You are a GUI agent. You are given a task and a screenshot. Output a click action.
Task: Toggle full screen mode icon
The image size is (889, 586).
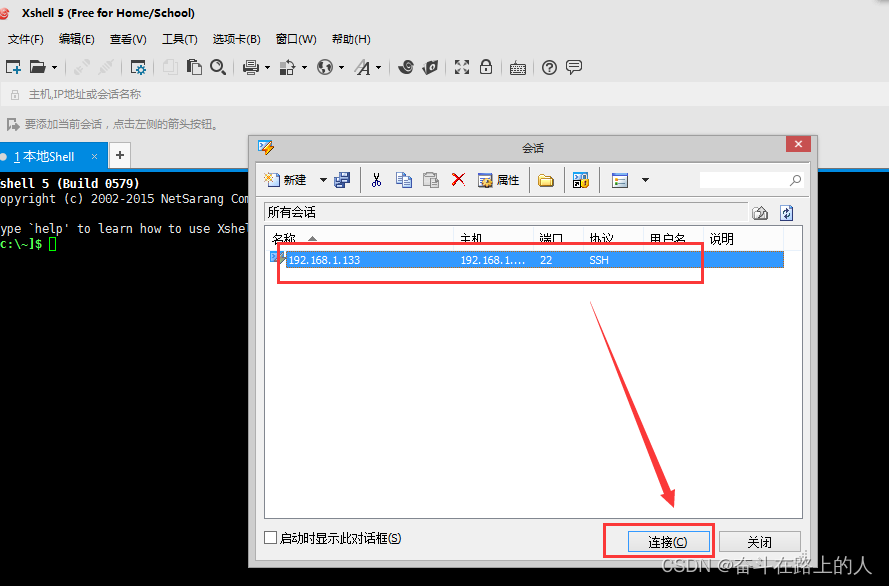pyautogui.click(x=462, y=67)
